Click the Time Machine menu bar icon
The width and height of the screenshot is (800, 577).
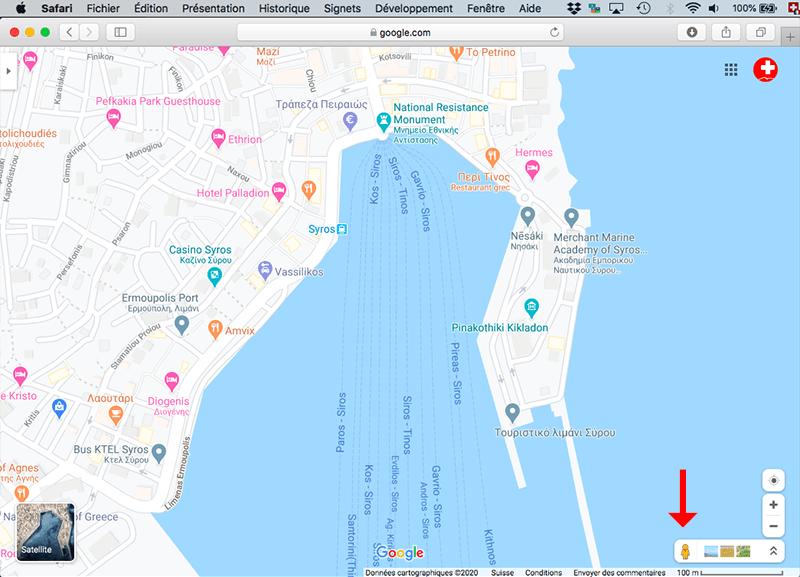pos(643,8)
